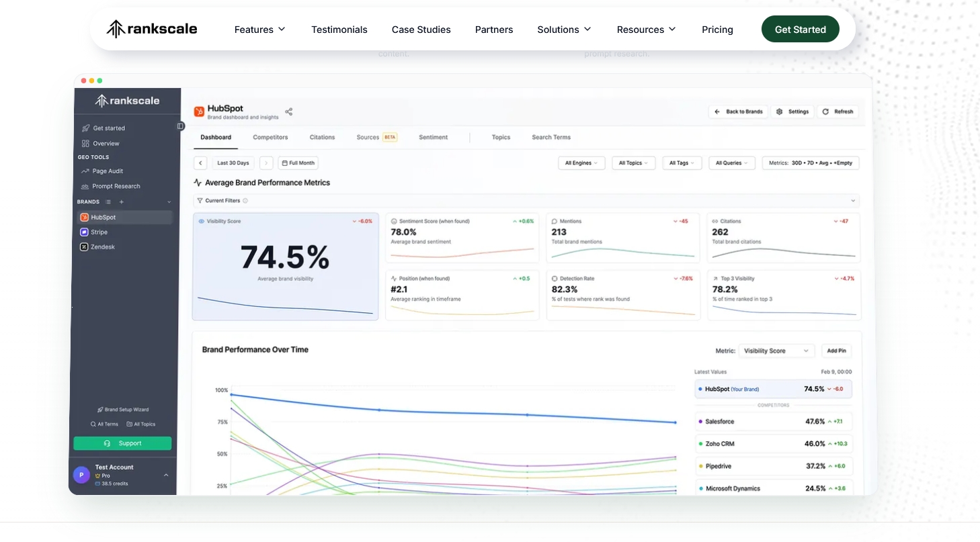Open the Get started rocket icon in sidebar
This screenshot has width=980, height=542.
(85, 128)
